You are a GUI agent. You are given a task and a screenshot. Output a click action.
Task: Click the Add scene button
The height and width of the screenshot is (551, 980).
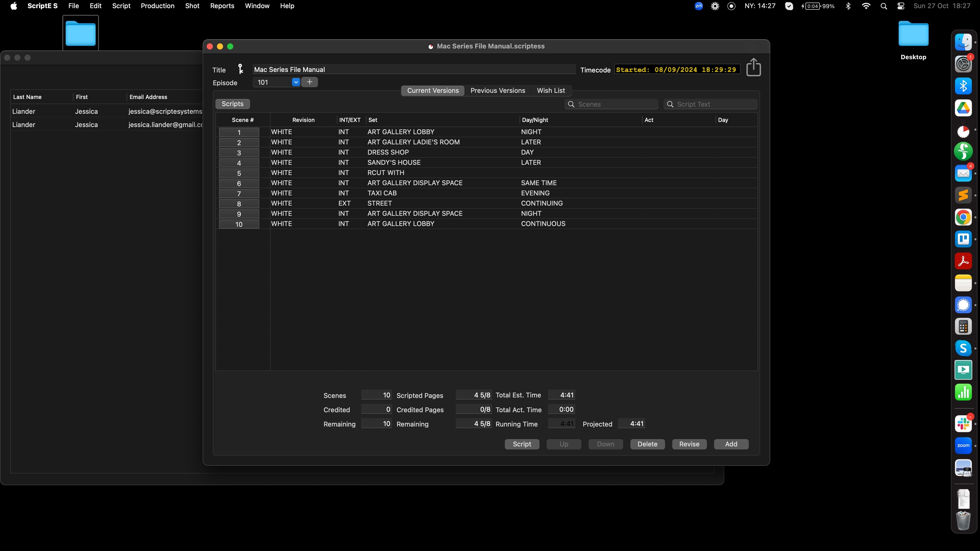tap(731, 444)
